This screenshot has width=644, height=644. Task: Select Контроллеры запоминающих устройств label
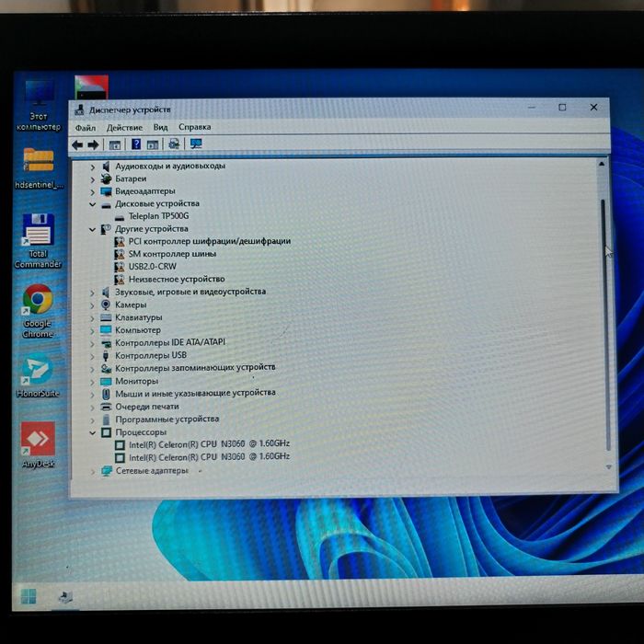[x=195, y=368]
